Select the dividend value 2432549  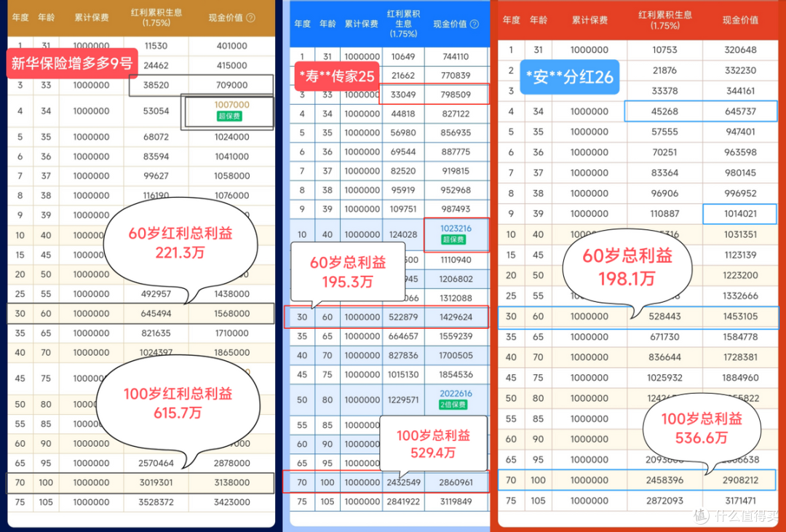(x=403, y=483)
